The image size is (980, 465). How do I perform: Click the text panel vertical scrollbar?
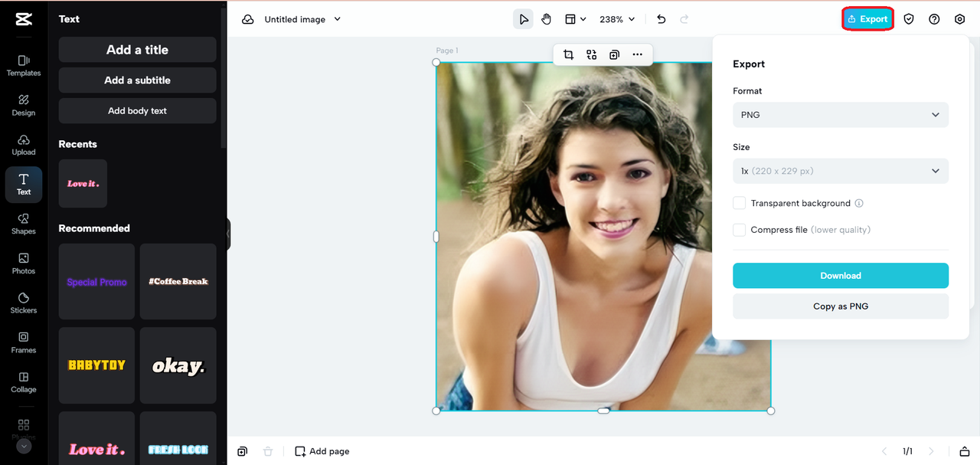tap(224, 77)
